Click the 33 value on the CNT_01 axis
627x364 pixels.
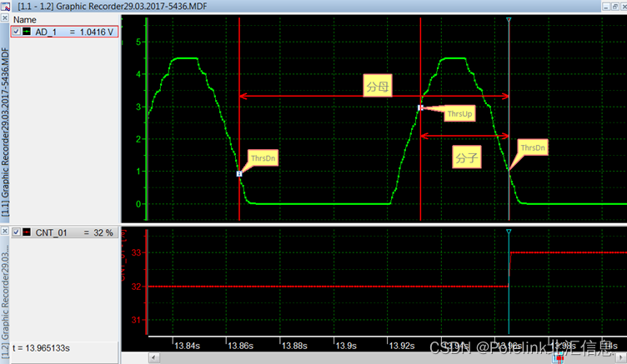[136, 252]
